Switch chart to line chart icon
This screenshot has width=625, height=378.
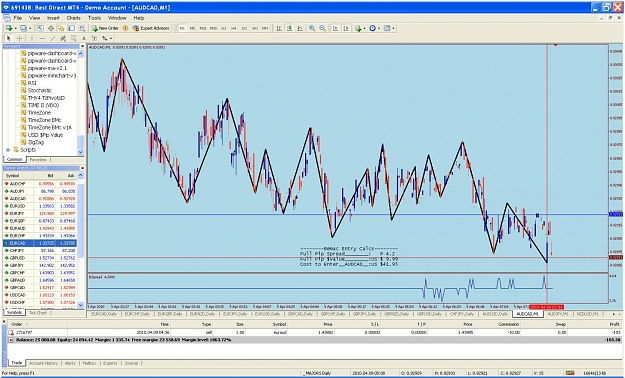pos(300,28)
